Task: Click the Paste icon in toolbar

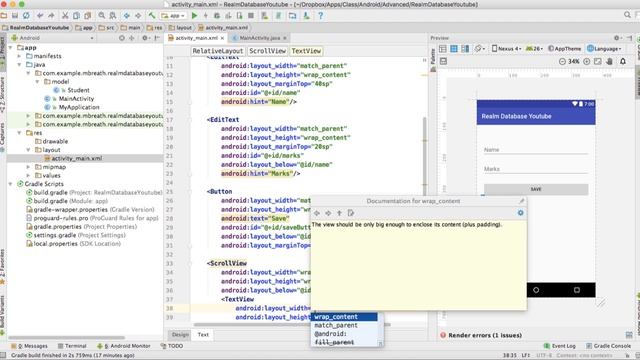Action: (x=87, y=16)
